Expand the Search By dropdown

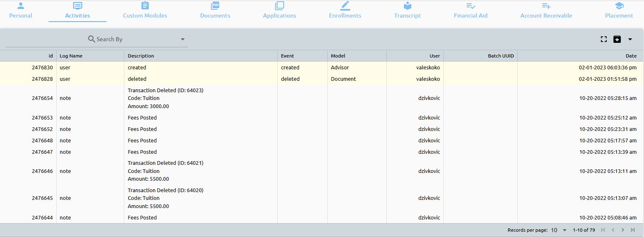point(183,39)
